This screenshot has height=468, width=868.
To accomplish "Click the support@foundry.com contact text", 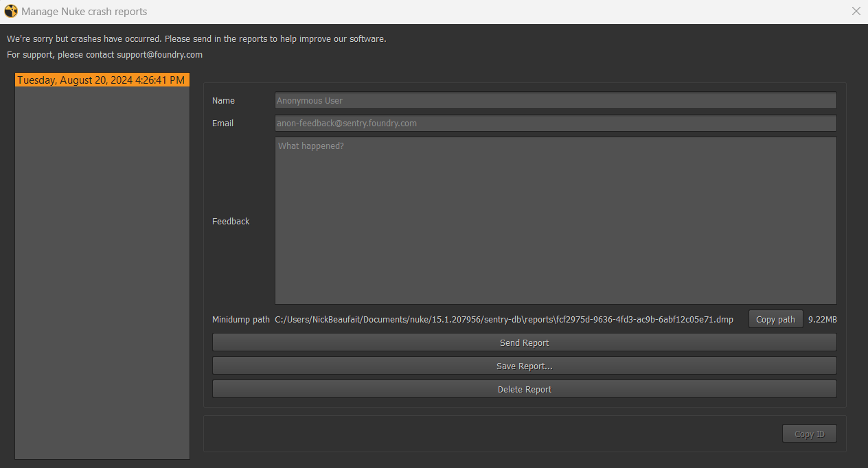I will click(x=159, y=54).
